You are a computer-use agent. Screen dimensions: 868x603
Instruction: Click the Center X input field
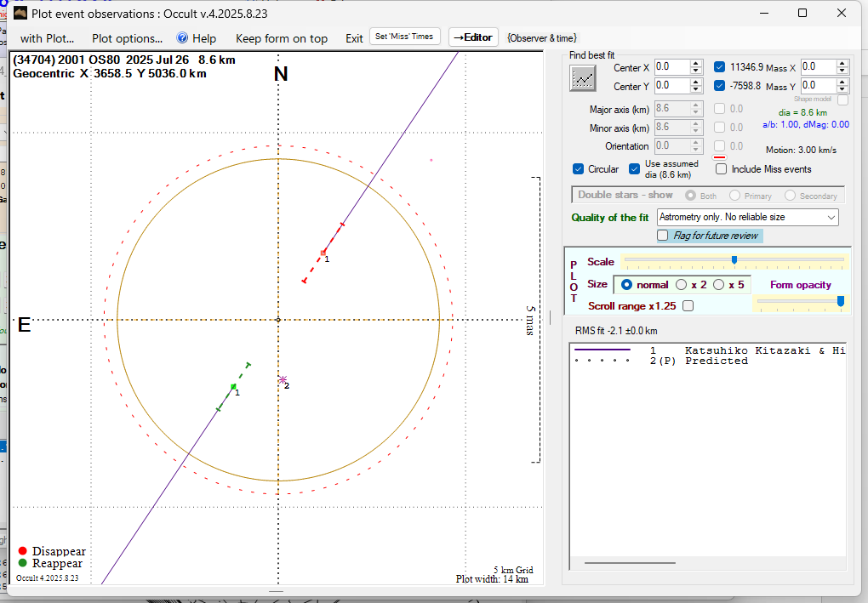point(671,66)
